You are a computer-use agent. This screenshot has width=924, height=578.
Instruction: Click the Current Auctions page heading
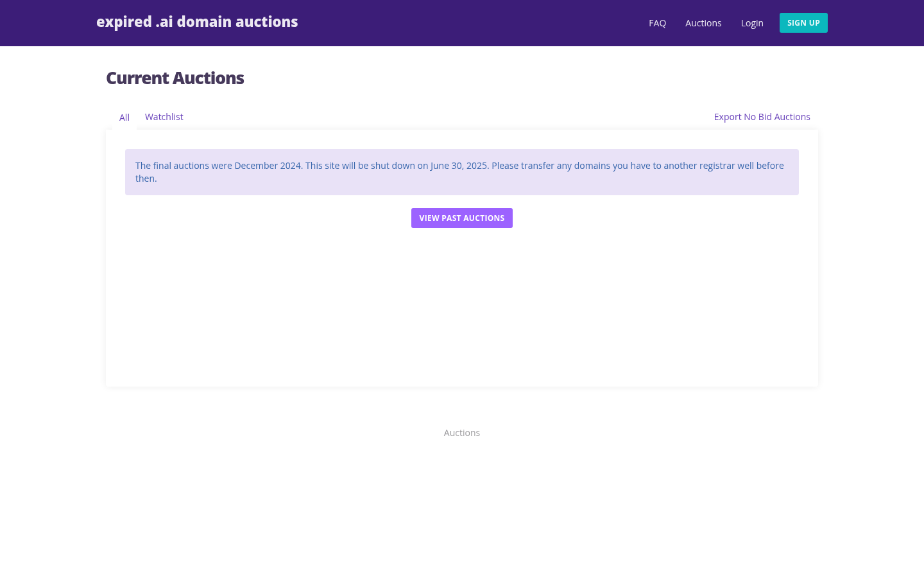click(x=175, y=78)
